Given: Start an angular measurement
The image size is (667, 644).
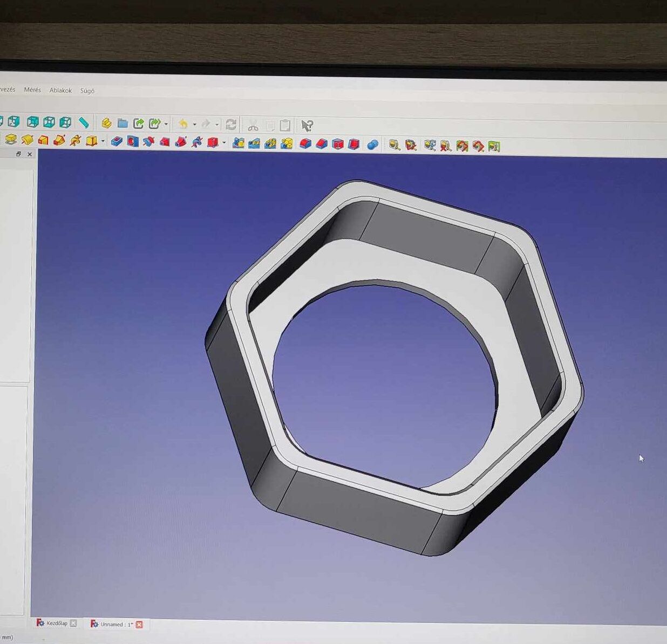Looking at the screenshot, I should point(411,145).
